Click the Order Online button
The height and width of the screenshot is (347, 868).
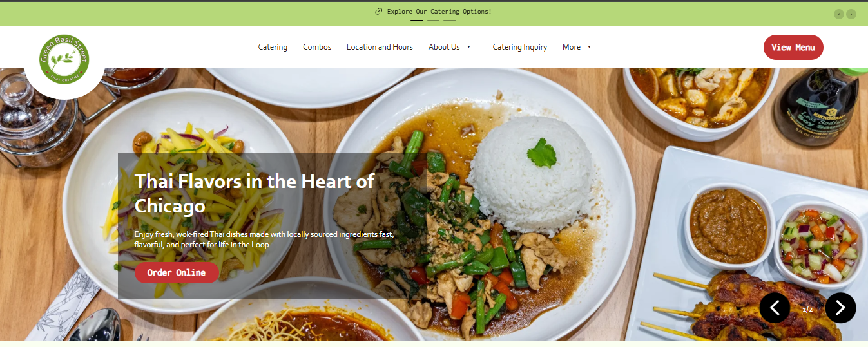coord(177,272)
